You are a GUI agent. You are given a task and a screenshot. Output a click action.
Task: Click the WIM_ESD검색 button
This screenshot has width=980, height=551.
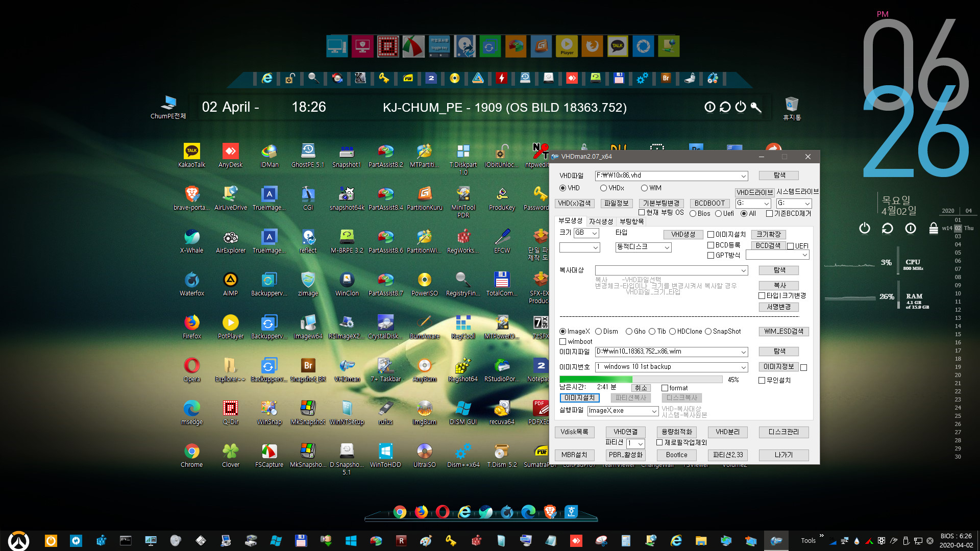pos(783,332)
